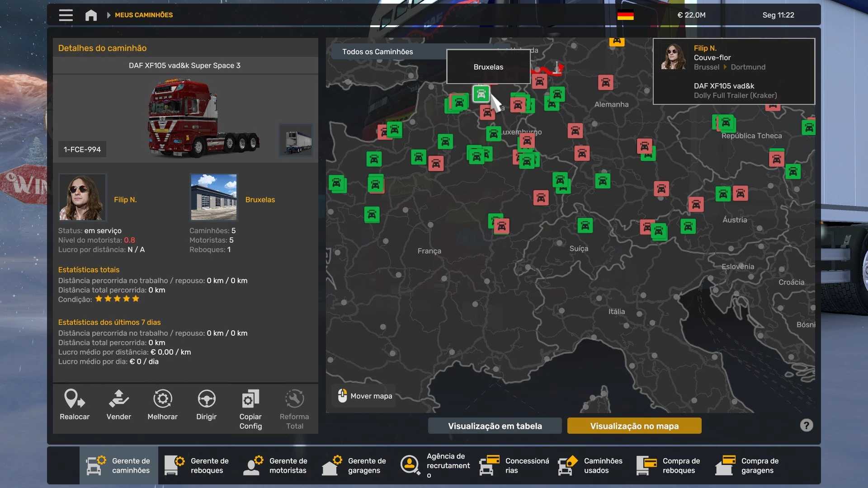Click the home icon in breadcrumb
868x488 pixels.
coord(91,15)
